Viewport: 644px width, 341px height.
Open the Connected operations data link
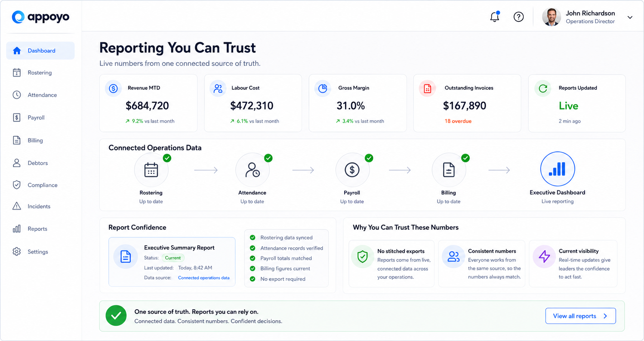coord(204,278)
